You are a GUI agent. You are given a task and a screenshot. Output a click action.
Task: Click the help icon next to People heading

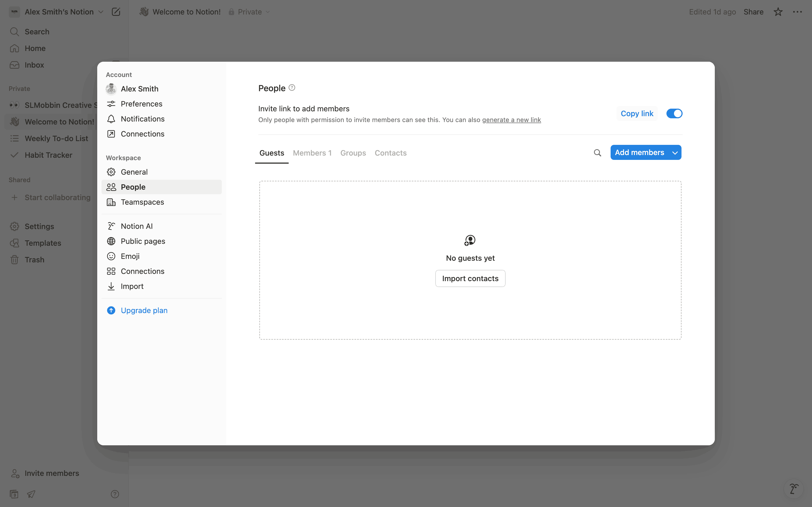pyautogui.click(x=292, y=88)
